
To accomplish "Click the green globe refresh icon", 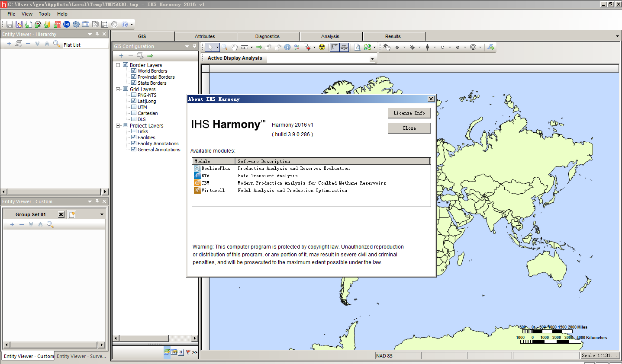I will (x=367, y=47).
